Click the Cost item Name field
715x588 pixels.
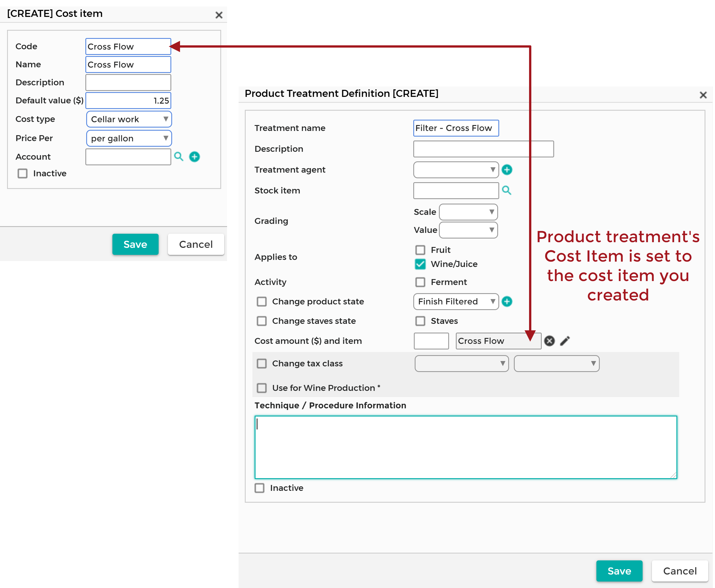tap(128, 64)
